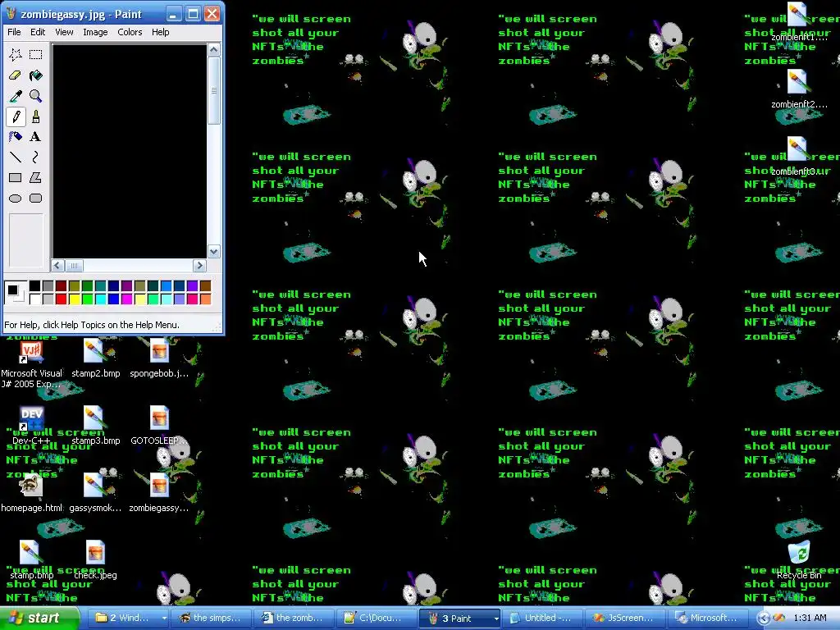Open the View menu
This screenshot has height=630, width=840.
click(64, 32)
